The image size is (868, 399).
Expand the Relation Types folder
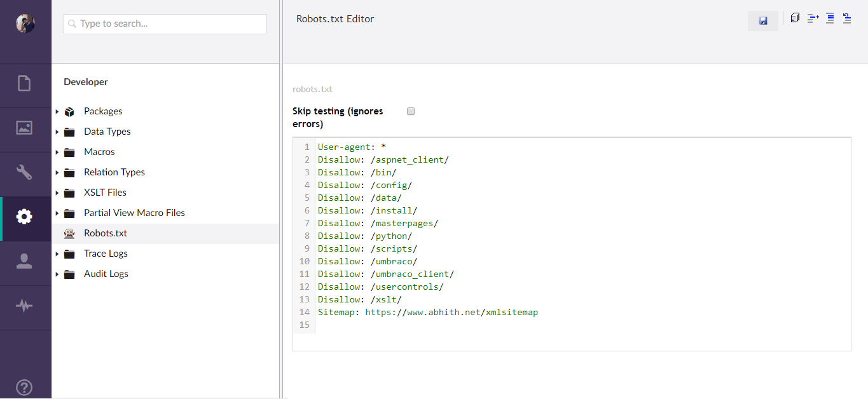[57, 172]
